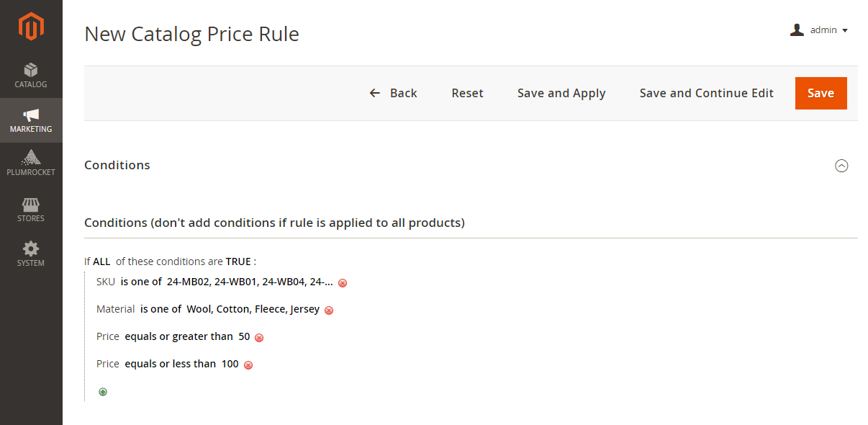Click the orange Save button
Viewport: 868px width, 425px height.
click(x=820, y=93)
